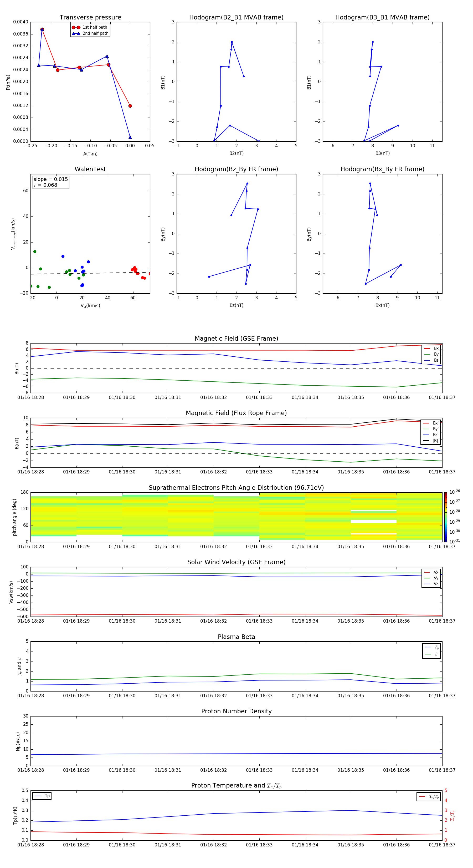Screen dimensions: 473x868
Task: Select the |B| entry in Flux Rope legend
Action: pos(431,441)
